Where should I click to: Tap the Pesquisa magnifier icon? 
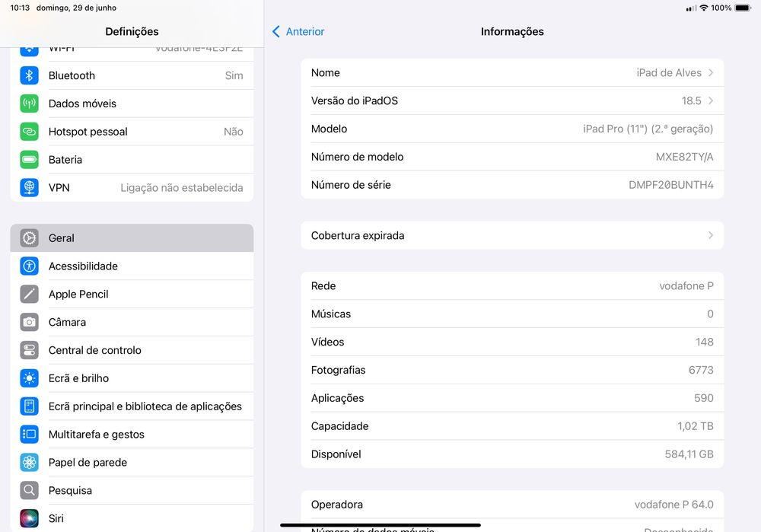pyautogui.click(x=29, y=490)
